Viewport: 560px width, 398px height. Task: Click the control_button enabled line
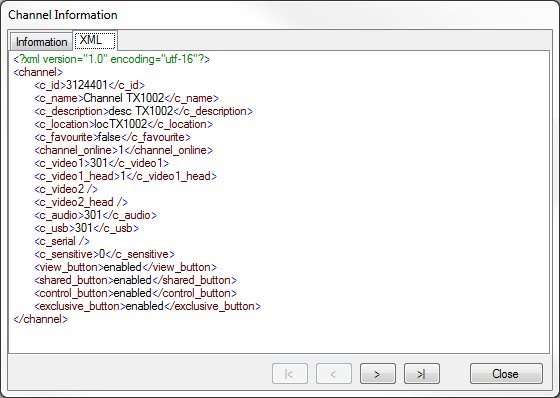pyautogui.click(x=135, y=293)
